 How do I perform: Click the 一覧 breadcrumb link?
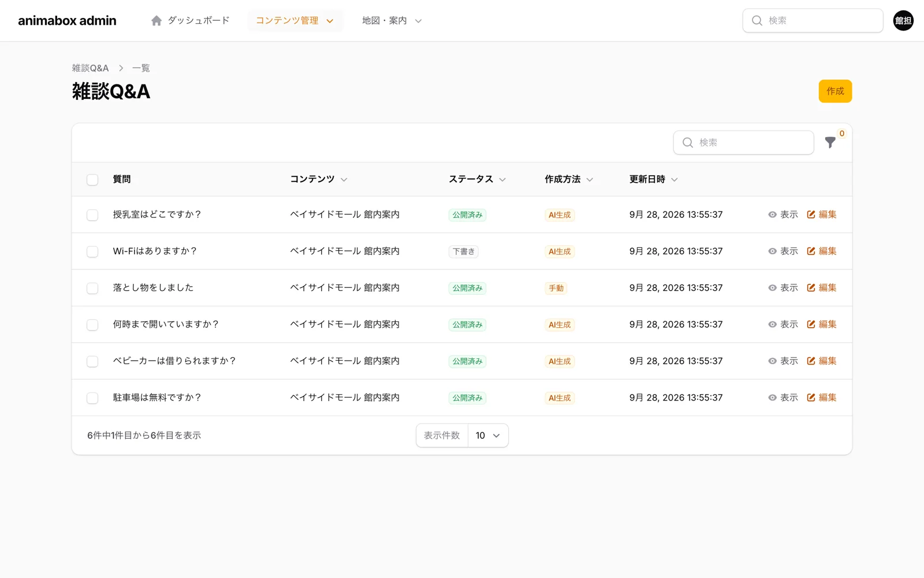(x=141, y=68)
